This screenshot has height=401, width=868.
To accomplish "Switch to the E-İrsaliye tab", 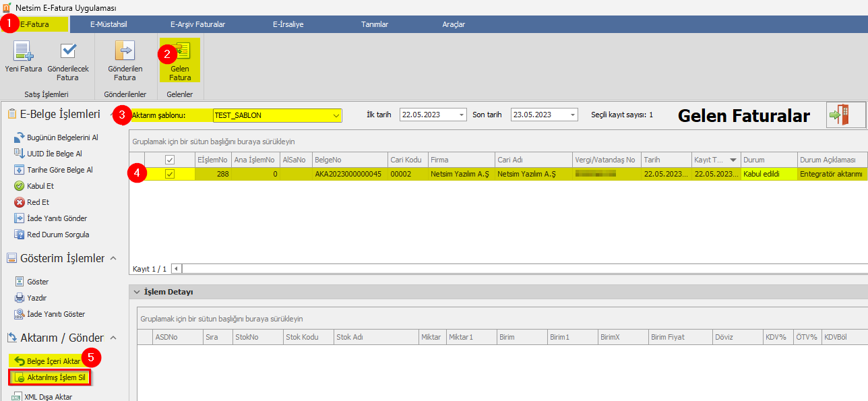I will coord(288,24).
